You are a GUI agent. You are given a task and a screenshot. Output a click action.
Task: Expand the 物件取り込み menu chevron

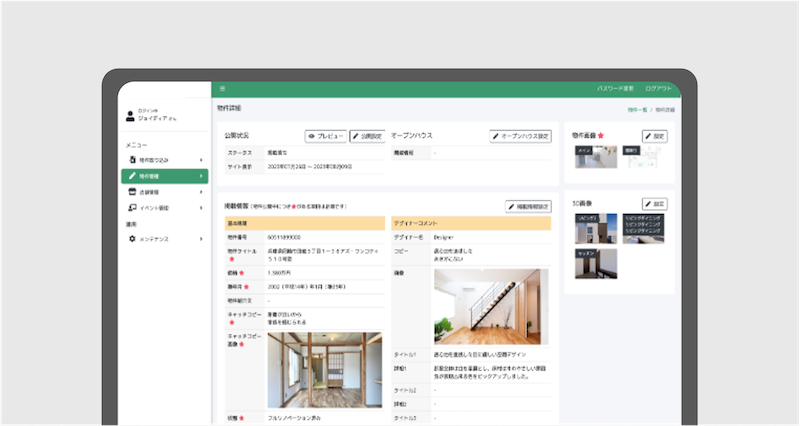(x=201, y=160)
